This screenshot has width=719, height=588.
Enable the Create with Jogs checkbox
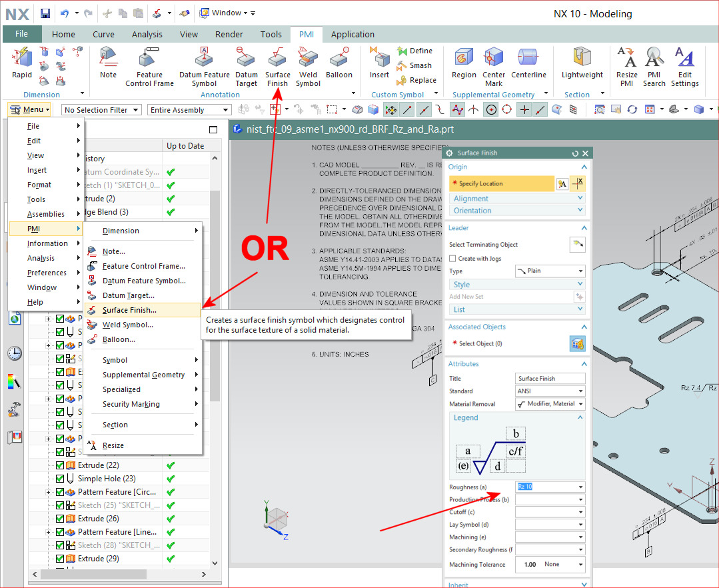(x=452, y=259)
